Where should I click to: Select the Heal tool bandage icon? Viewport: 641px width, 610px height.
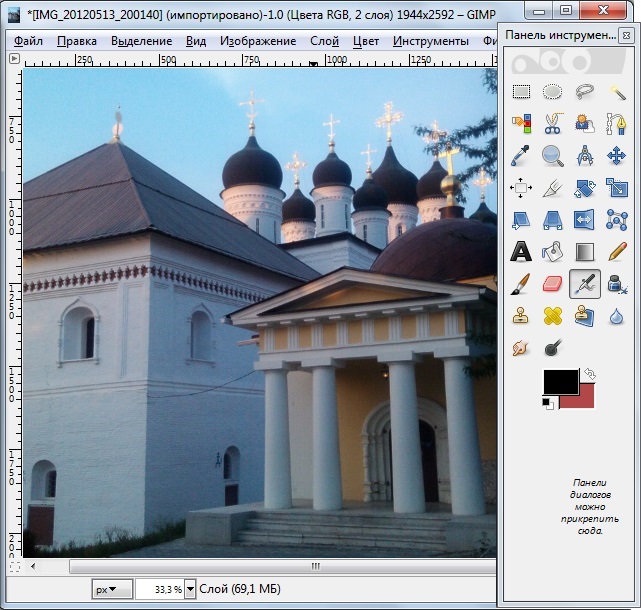pyautogui.click(x=552, y=316)
